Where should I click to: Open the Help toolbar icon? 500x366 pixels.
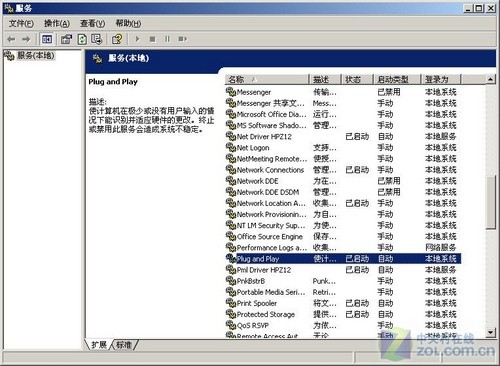117,39
